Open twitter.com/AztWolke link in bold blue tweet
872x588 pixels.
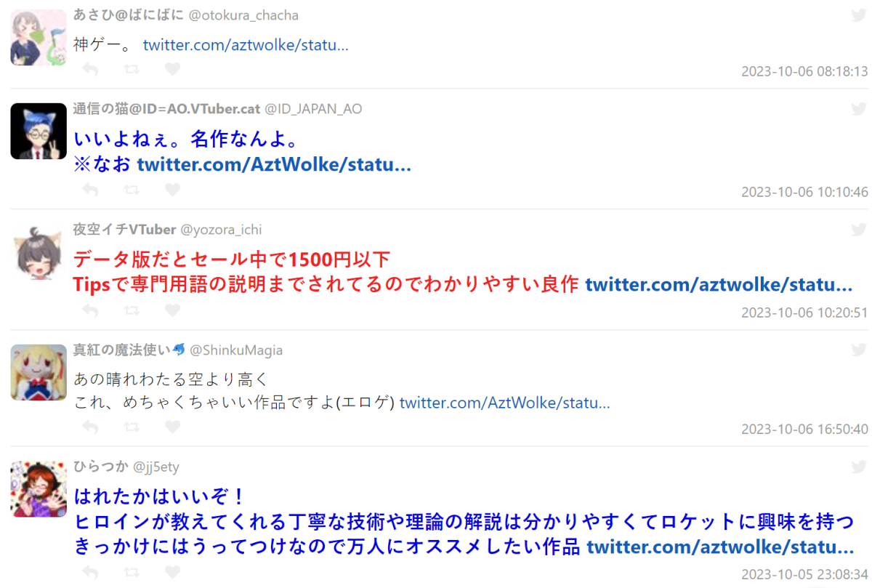coord(274,164)
